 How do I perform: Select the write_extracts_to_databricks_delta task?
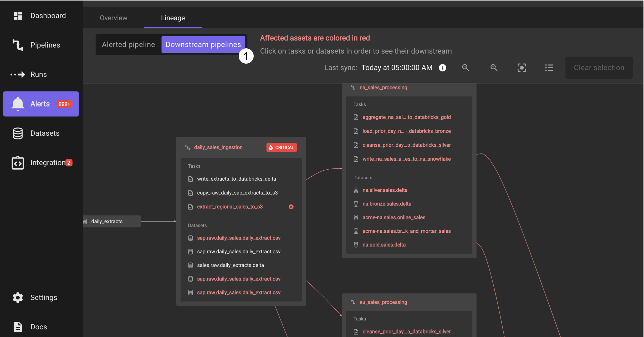pyautogui.click(x=236, y=179)
